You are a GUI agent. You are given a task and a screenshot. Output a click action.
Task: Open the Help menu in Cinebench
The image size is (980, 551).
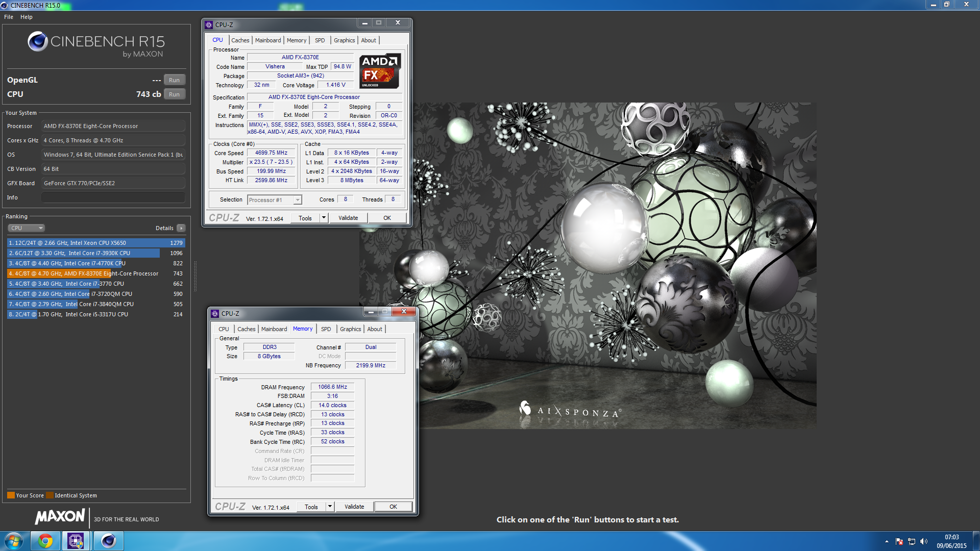pos(27,17)
